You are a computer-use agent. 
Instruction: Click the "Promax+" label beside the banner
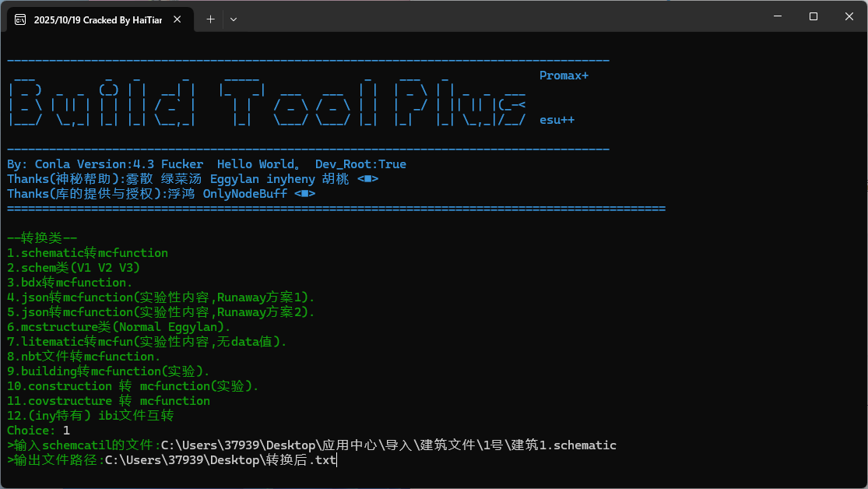(x=564, y=76)
